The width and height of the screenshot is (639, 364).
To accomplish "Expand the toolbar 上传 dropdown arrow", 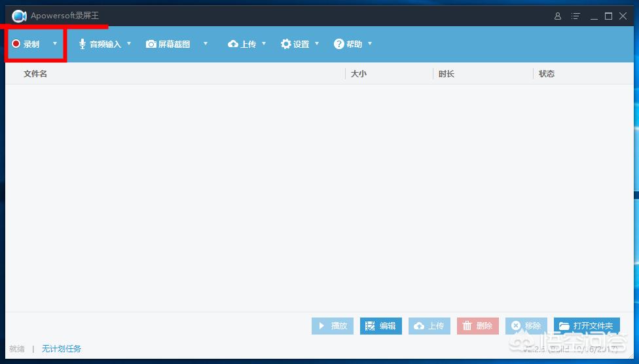I will (264, 43).
